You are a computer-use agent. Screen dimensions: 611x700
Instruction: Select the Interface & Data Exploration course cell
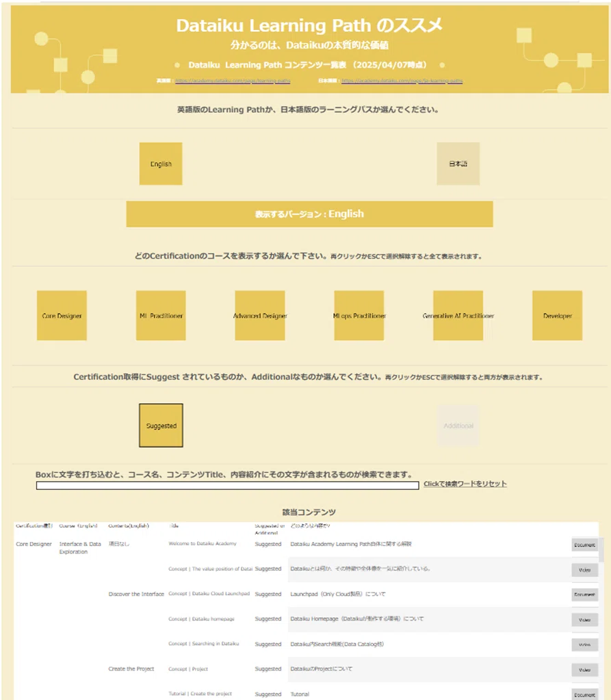point(80,548)
